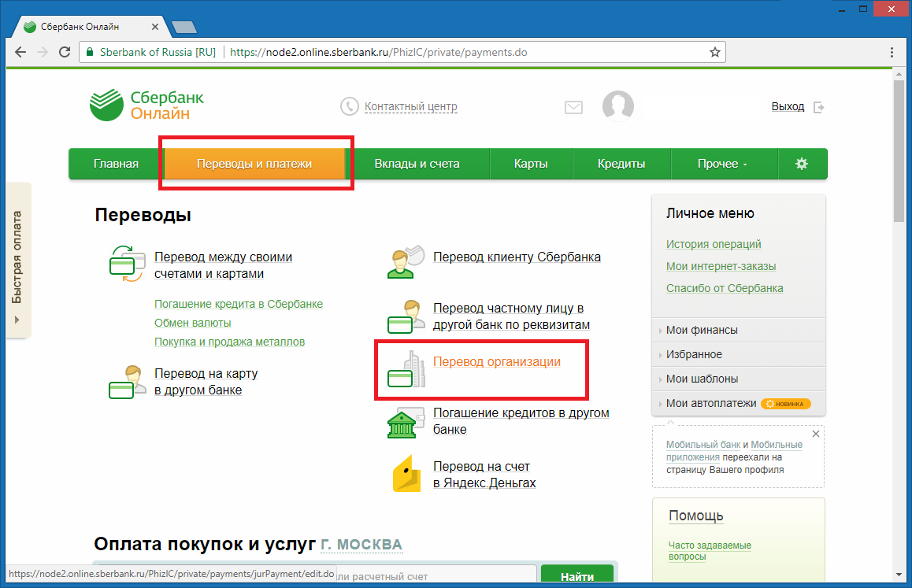Bookmark the page with the star icon

click(x=715, y=52)
